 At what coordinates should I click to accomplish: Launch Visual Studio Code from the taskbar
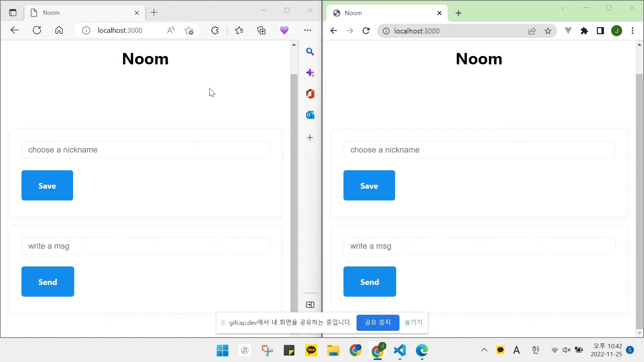[400, 351]
